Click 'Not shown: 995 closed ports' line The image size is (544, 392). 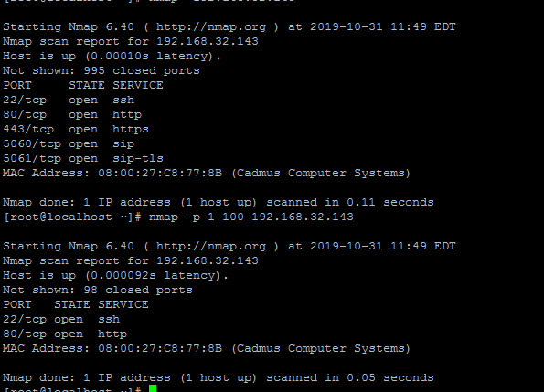101,70
